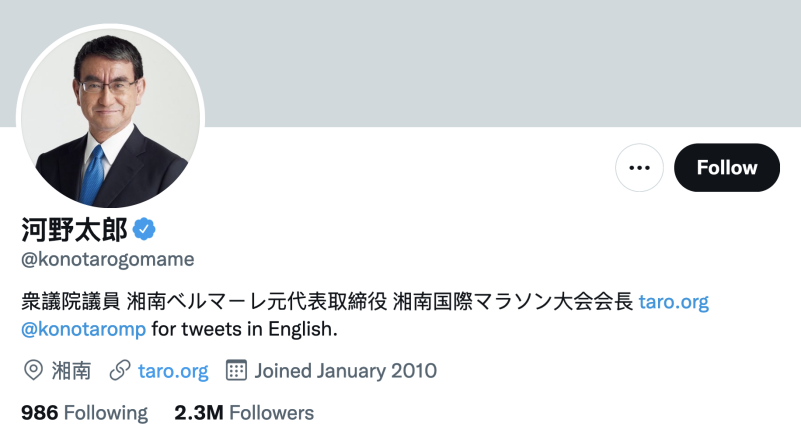This screenshot has width=801, height=437.
Task: Follow the 河野太郎 account
Action: pyautogui.click(x=727, y=167)
